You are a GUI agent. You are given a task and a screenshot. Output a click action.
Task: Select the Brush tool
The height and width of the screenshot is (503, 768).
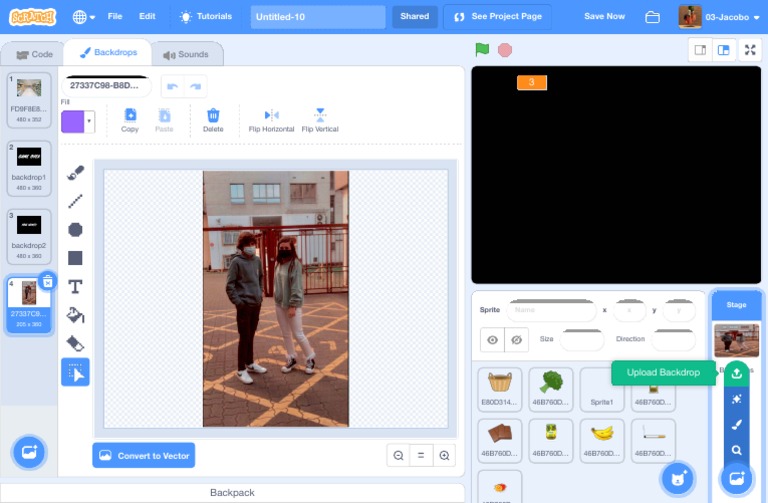pos(75,173)
